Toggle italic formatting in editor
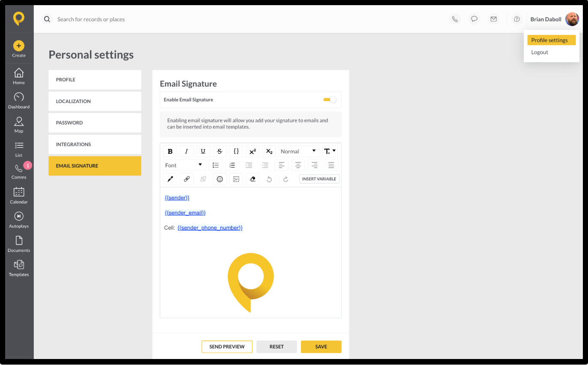This screenshot has height=365, width=588. 186,151
